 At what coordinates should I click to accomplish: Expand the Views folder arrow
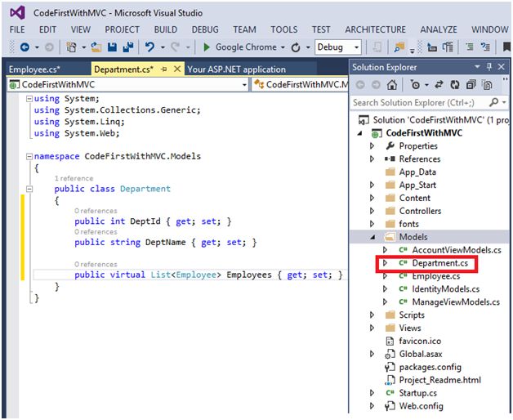[372, 328]
